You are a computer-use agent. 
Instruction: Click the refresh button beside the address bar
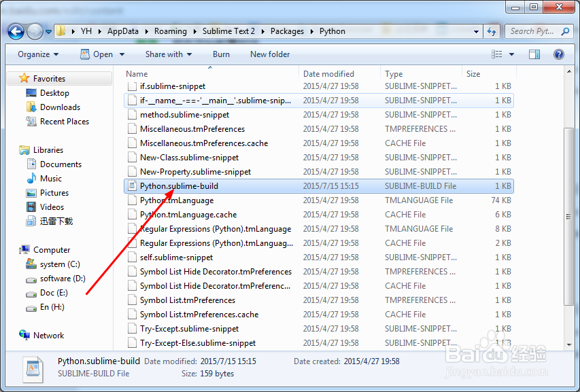click(492, 31)
